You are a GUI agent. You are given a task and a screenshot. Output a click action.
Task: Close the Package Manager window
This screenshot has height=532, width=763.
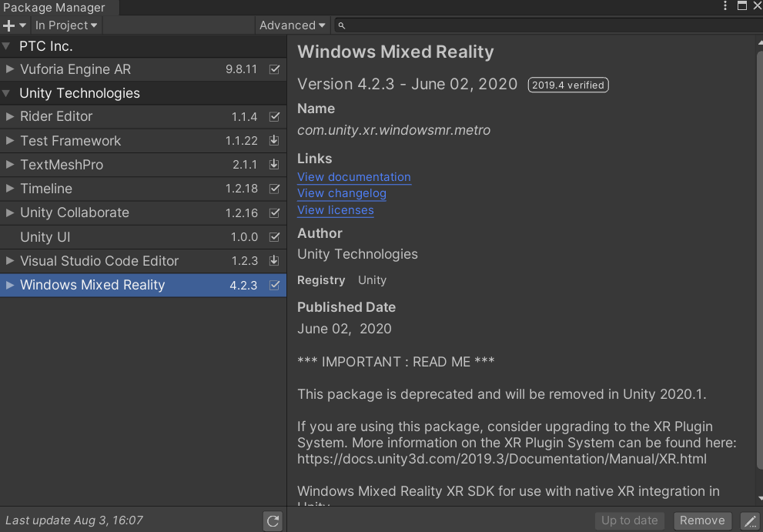coord(758,5)
